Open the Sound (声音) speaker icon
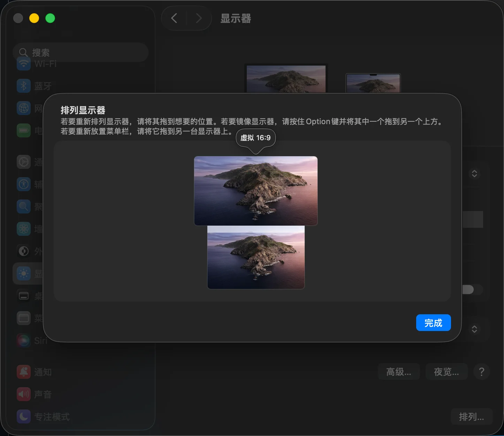Screen dimensions: 504x436 coord(24,394)
